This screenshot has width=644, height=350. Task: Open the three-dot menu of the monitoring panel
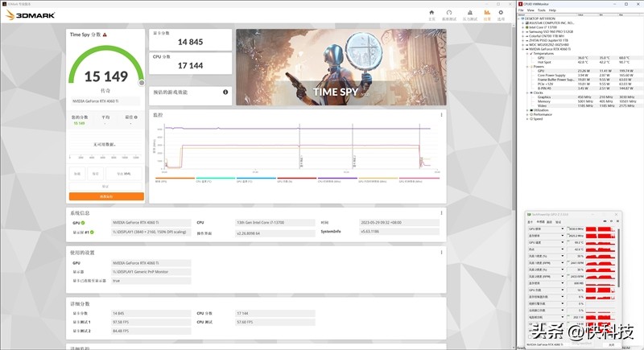click(441, 115)
